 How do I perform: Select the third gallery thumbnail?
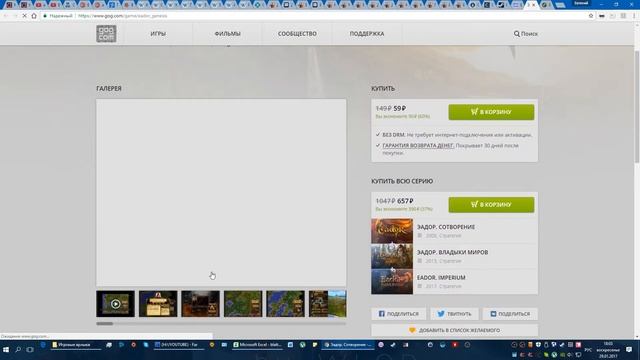[x=200, y=304]
